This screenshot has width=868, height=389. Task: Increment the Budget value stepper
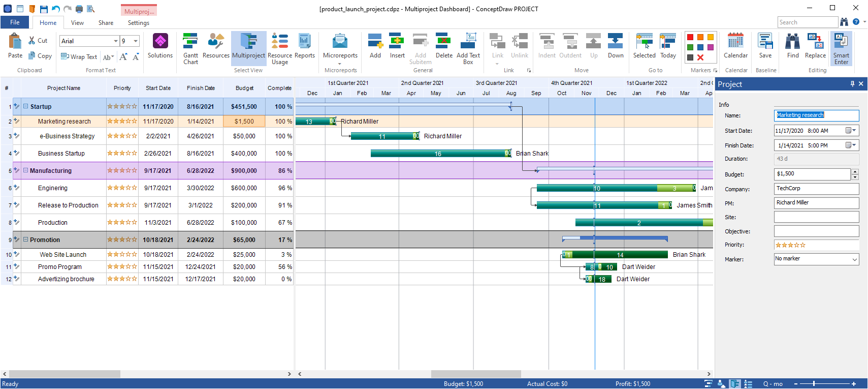(855, 171)
